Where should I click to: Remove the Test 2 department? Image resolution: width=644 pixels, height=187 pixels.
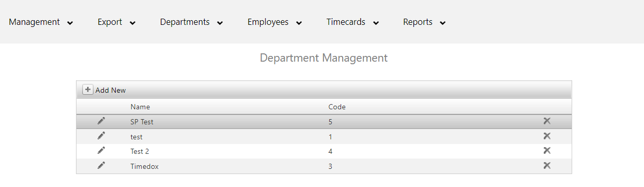547,150
